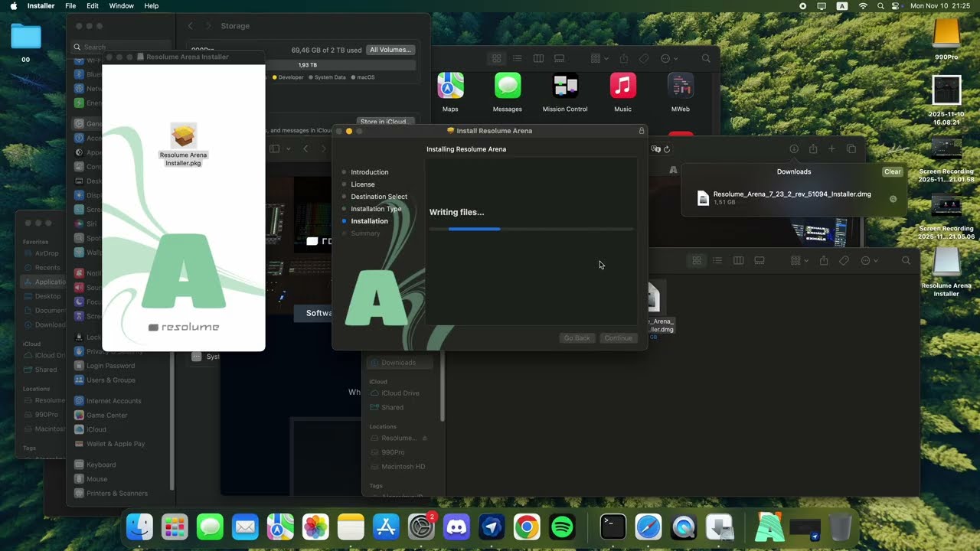The width and height of the screenshot is (980, 551).
Task: Eject the Resolume volume in Finder sidebar
Action: tap(424, 439)
